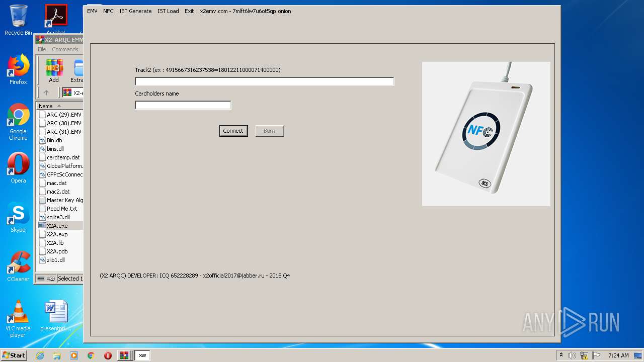The width and height of the screenshot is (644, 362).
Task: Open the Commands menu in WinRAR
Action: point(65,49)
